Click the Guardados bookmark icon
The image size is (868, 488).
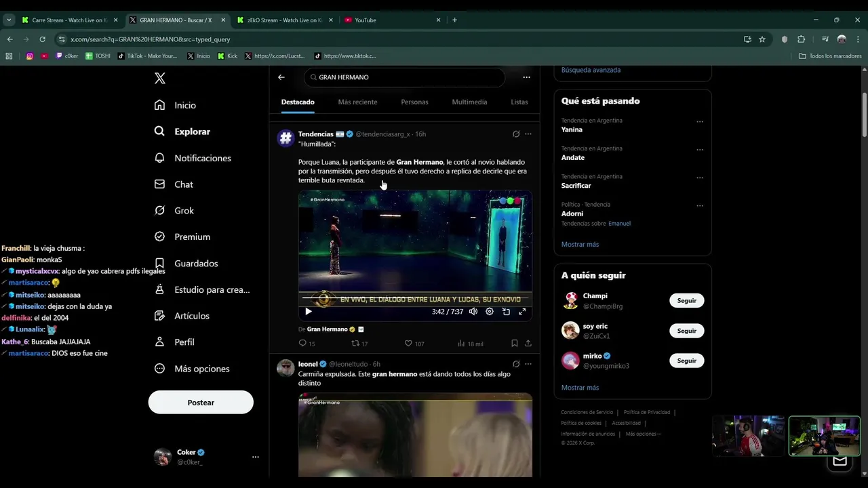[160, 263]
